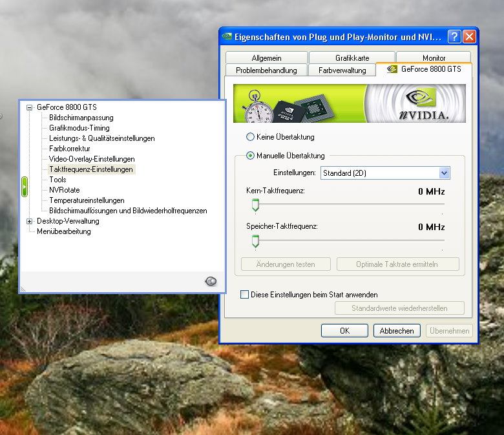Select Menübearbeitung in the tree
Image resolution: width=504 pixels, height=435 pixels.
pos(63,231)
